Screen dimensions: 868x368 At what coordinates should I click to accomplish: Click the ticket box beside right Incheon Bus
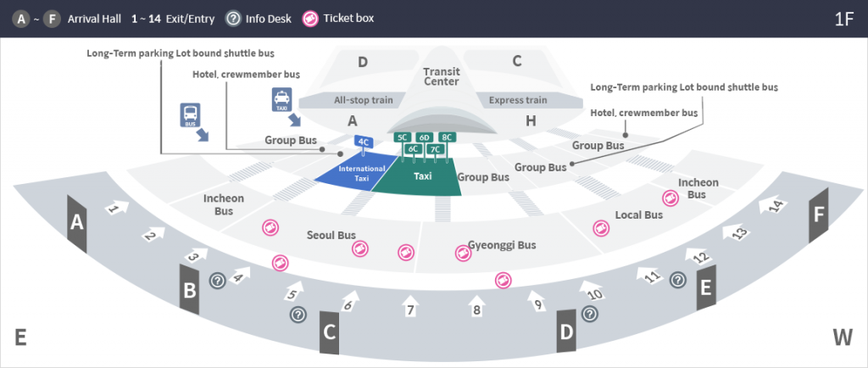coord(670,198)
